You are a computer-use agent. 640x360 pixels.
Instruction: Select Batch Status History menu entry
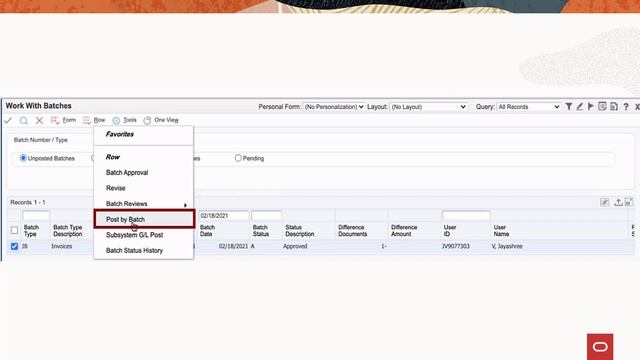pyautogui.click(x=134, y=251)
